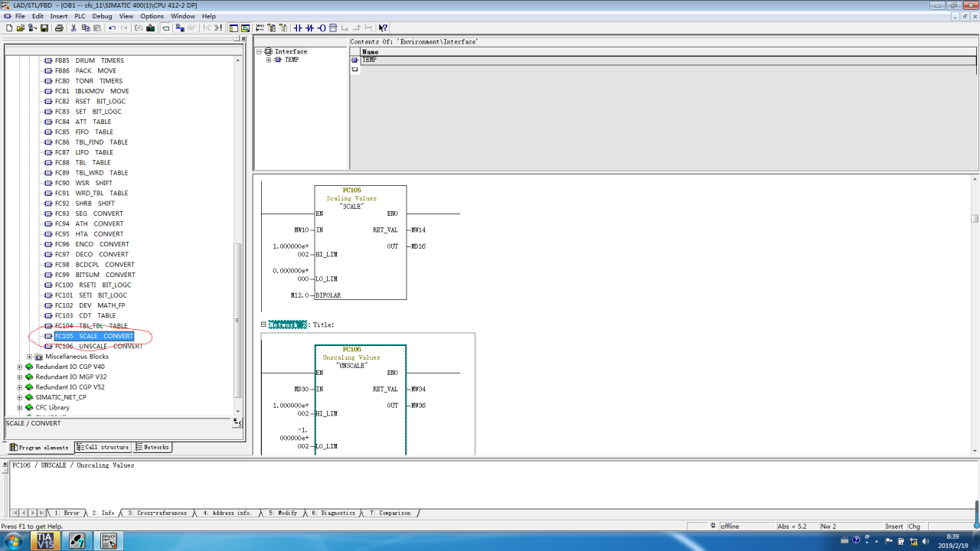Image resolution: width=980 pixels, height=551 pixels.
Task: Open TIA V15 from the taskbar
Action: point(45,541)
